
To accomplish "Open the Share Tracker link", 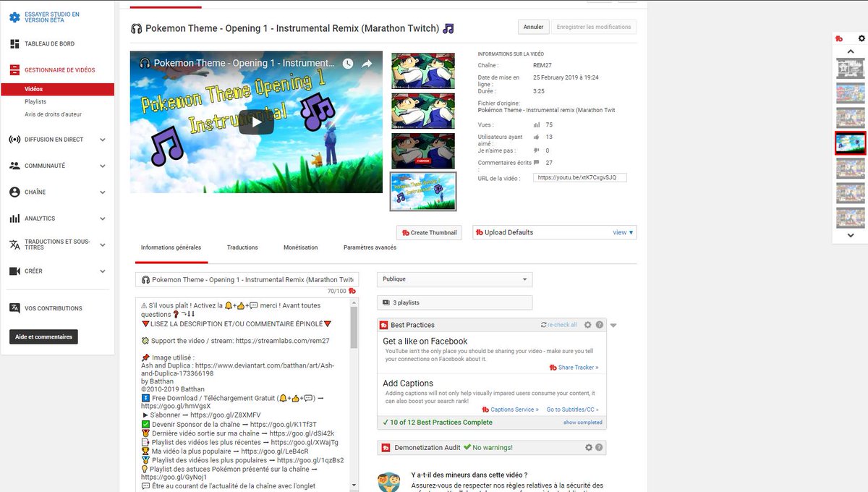I will [x=574, y=368].
